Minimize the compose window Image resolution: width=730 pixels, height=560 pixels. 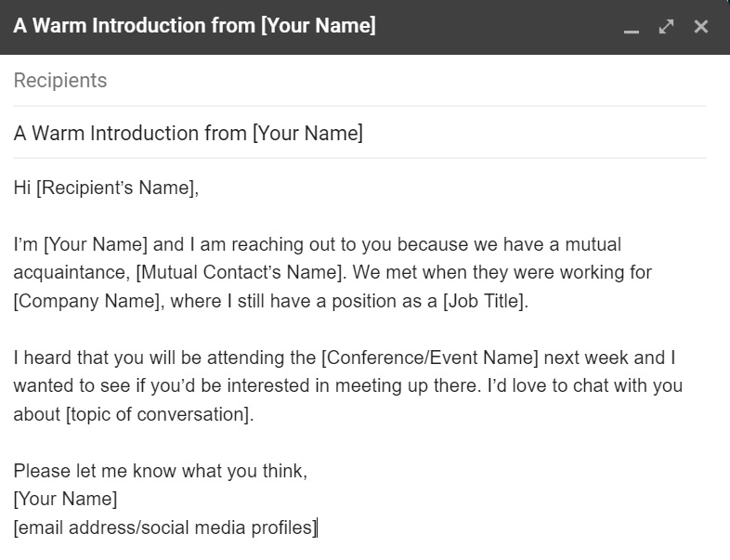click(632, 28)
